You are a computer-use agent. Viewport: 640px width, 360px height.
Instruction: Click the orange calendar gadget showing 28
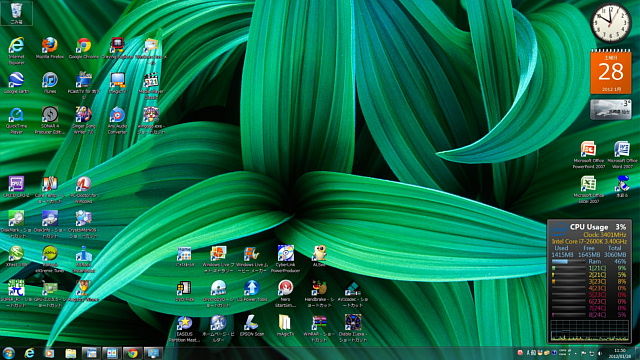point(611,71)
